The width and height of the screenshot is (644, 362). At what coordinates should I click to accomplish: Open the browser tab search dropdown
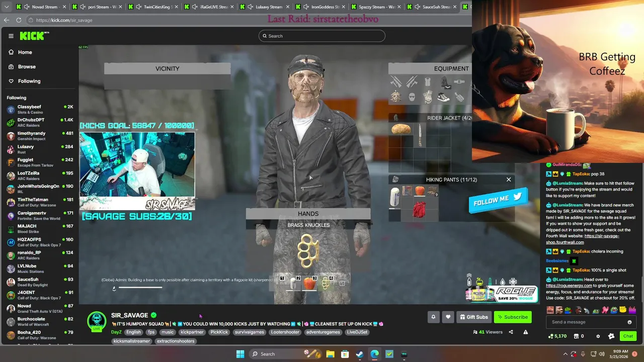pyautogui.click(x=7, y=7)
